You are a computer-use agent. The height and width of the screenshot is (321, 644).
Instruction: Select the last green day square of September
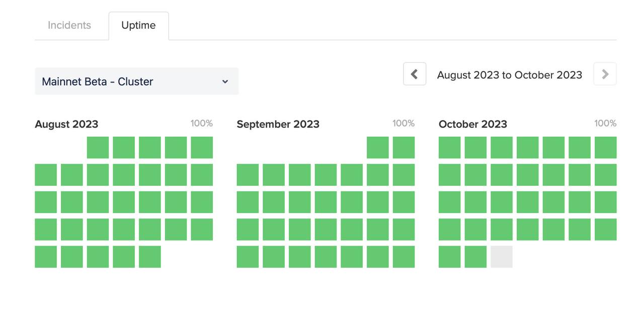404,257
